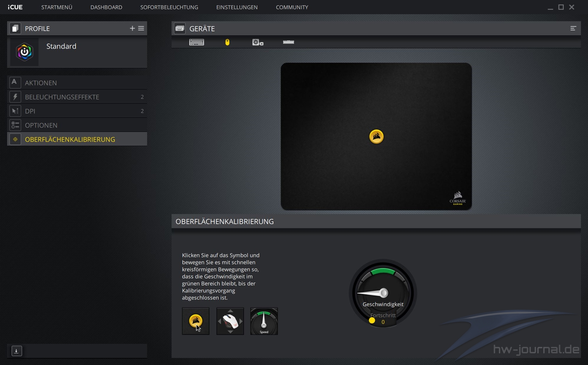
Task: Click the Geräte panel keyboard header icon
Action: point(180,28)
